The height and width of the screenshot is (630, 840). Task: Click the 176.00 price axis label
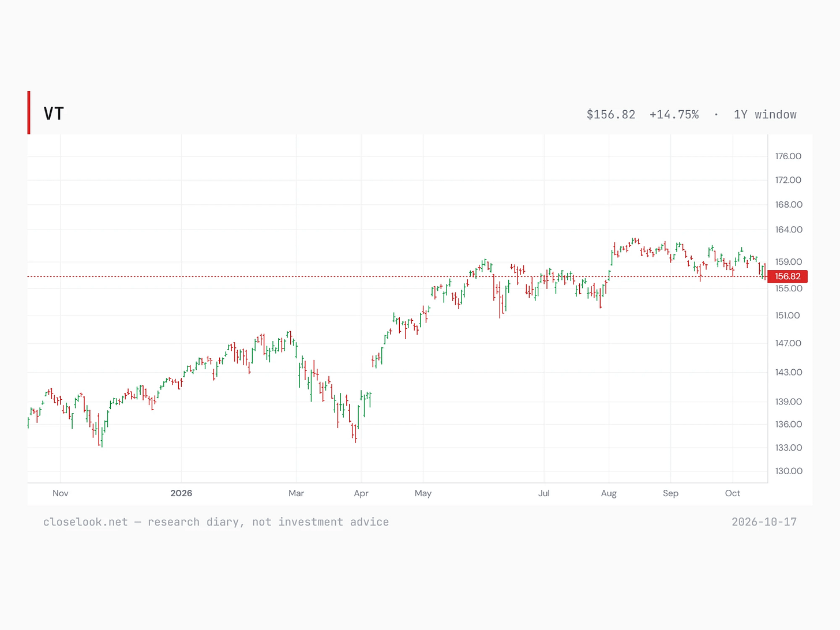tap(788, 156)
